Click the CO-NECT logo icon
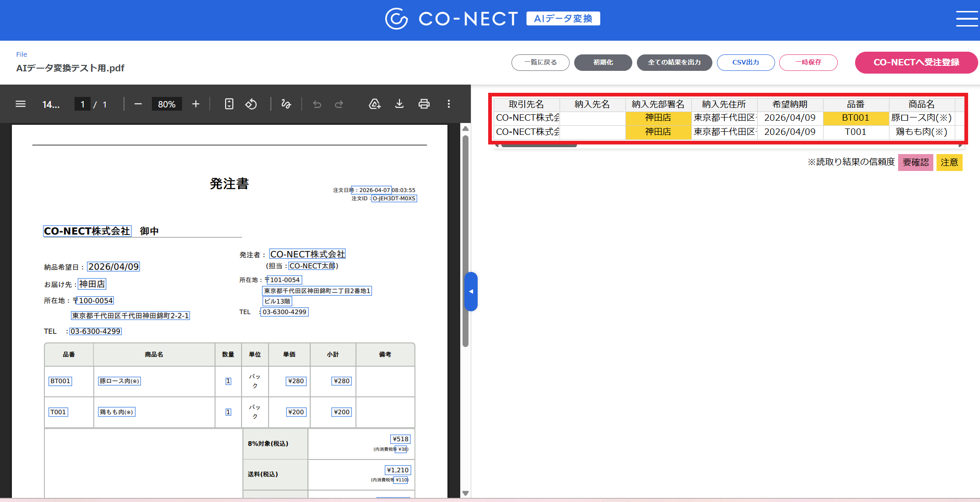The image size is (980, 502). pyautogui.click(x=396, y=19)
